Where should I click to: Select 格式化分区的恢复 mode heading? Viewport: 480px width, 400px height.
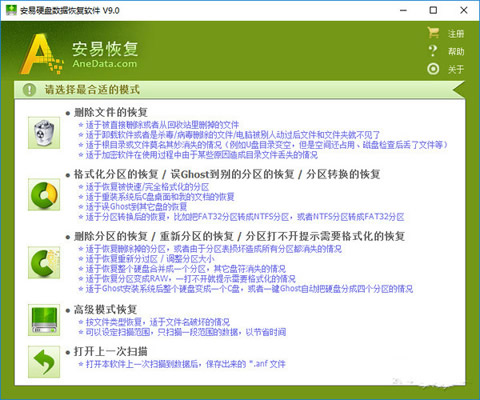coord(116,174)
